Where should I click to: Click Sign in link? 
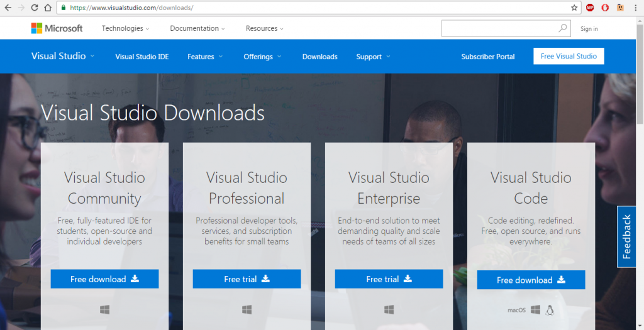click(589, 29)
